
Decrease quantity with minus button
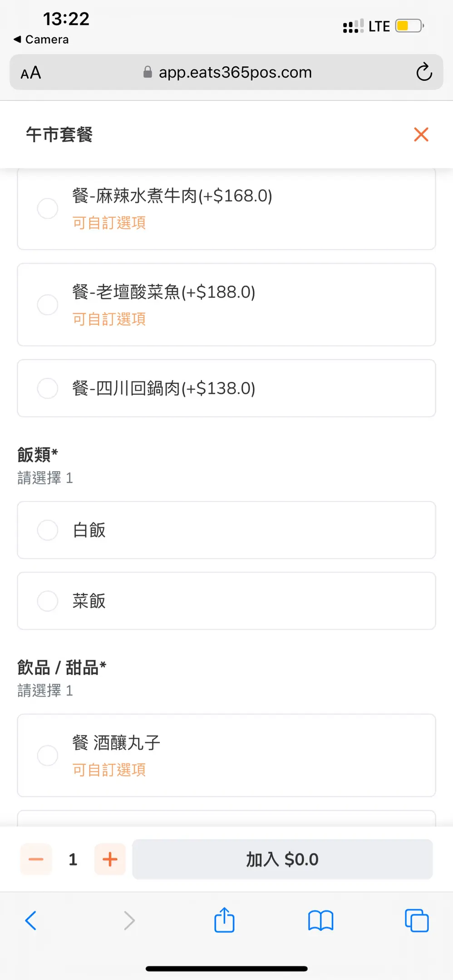point(36,859)
